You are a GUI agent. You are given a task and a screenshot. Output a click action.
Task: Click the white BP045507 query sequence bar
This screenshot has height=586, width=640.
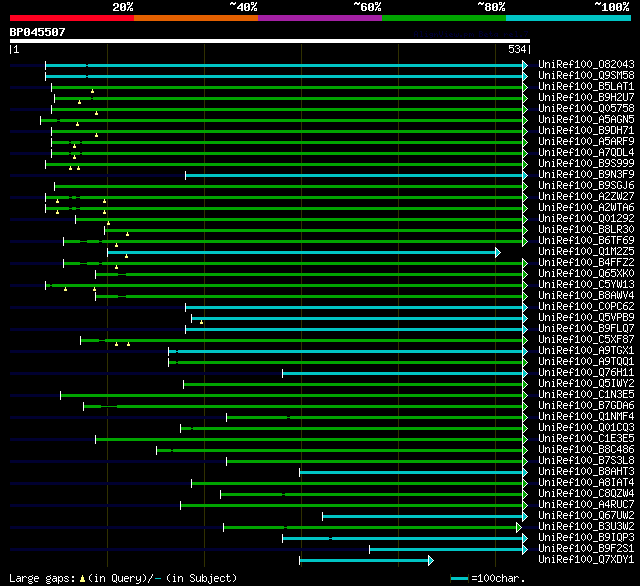tap(270, 41)
